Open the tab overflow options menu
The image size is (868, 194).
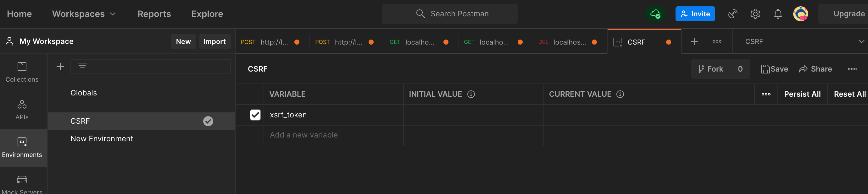[x=717, y=42]
